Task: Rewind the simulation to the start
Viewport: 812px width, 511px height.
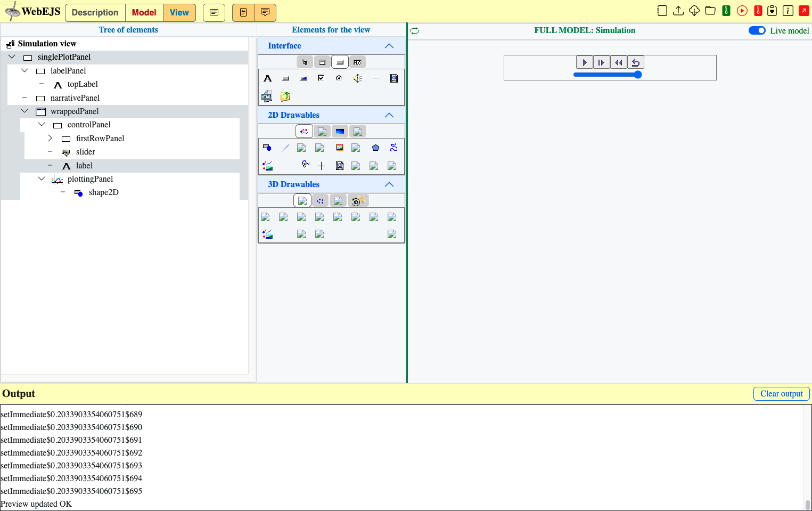Action: [x=619, y=62]
